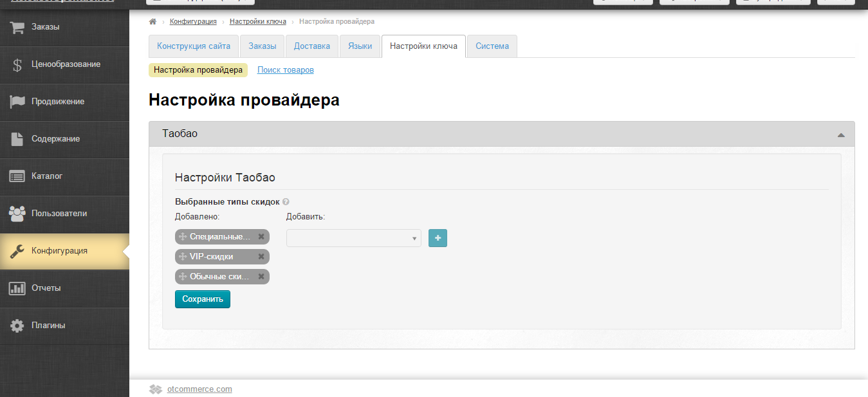
Task: Click the move handle on VIP-скидки tag
Action: (x=183, y=257)
